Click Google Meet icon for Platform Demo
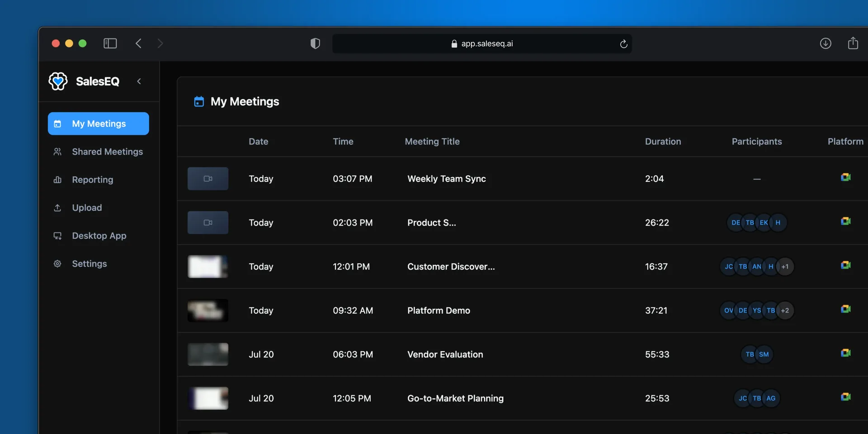 (x=845, y=309)
